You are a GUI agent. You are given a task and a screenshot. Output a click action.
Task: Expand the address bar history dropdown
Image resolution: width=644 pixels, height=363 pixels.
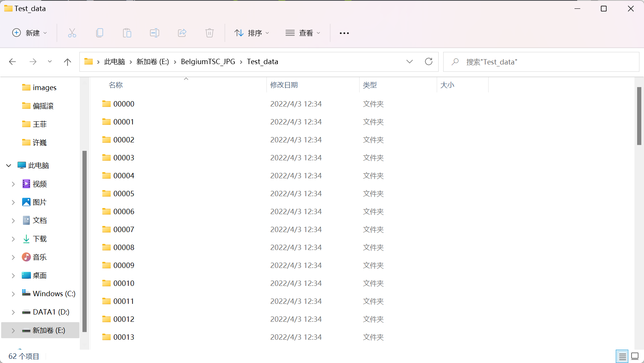click(x=410, y=61)
